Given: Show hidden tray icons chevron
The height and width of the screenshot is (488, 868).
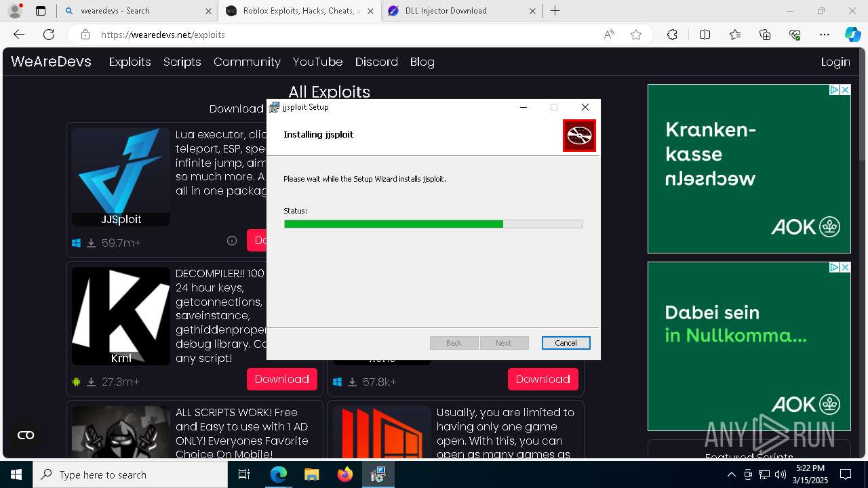Looking at the screenshot, I should 732,474.
